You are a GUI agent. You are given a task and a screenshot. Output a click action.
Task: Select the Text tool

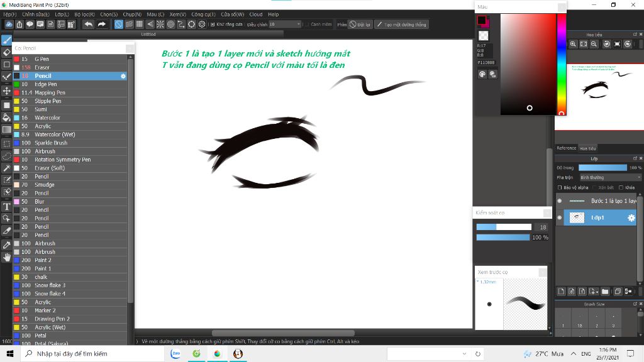click(x=6, y=206)
